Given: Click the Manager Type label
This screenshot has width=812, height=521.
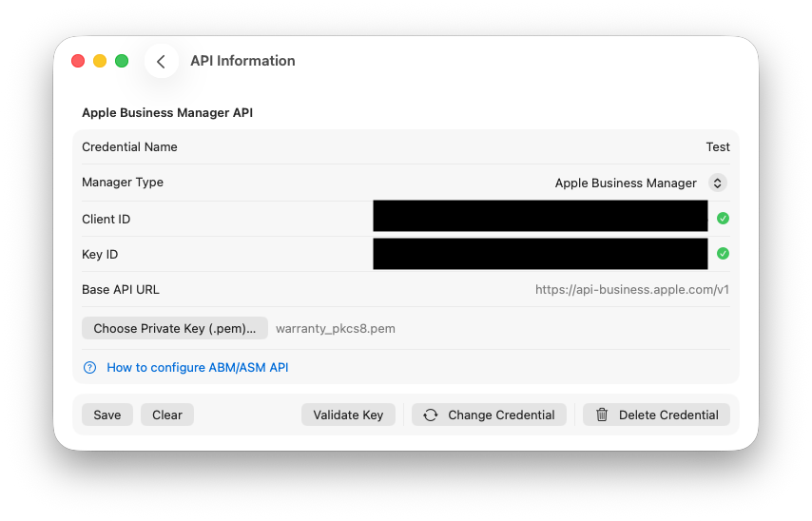Looking at the screenshot, I should 123,183.
